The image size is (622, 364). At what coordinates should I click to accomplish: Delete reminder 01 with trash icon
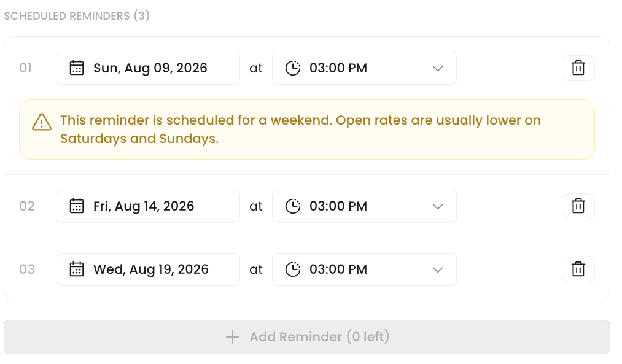click(x=578, y=68)
